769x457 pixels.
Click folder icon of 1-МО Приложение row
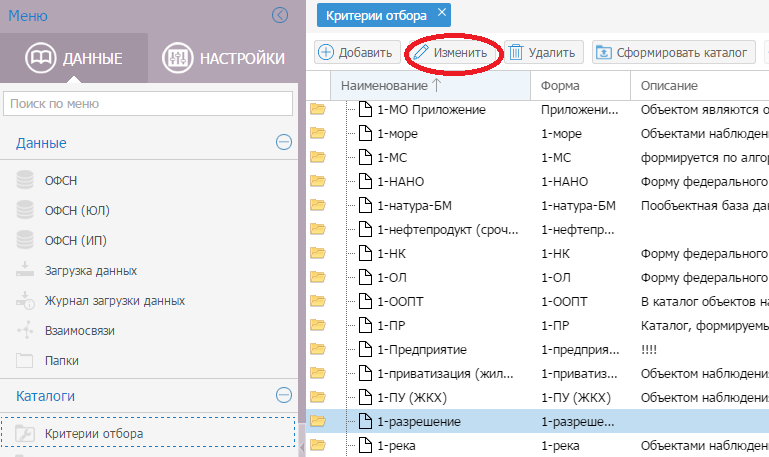318,109
